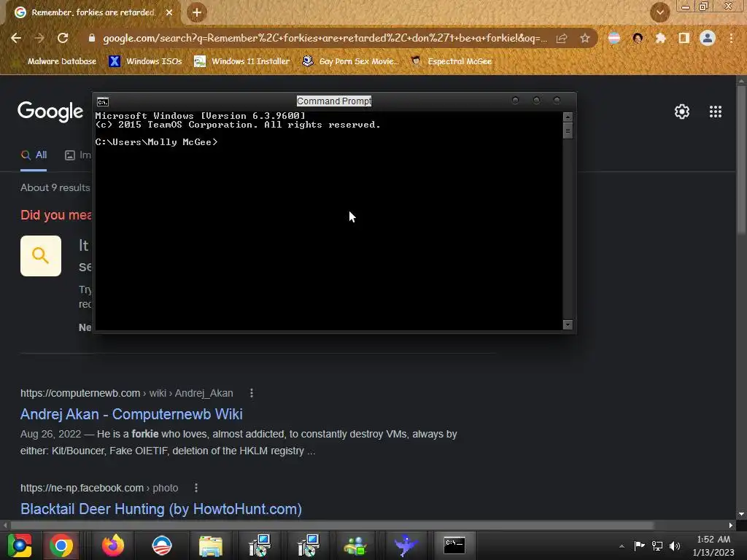Open the Chrome three-dot menu
Screen dimensions: 747x560
[x=731, y=38]
